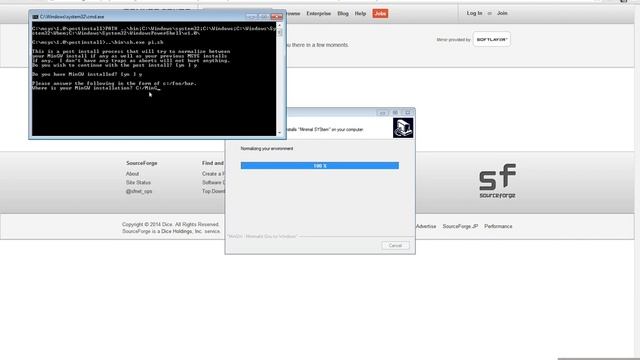Click the sf SourceForge footer logo
The image size is (640, 360).
(x=497, y=181)
